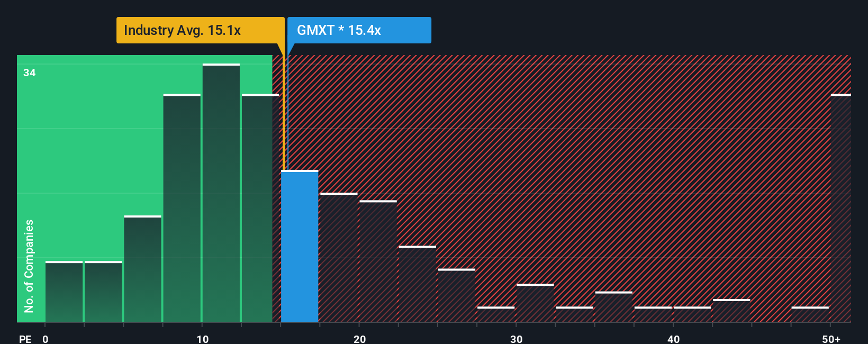The width and height of the screenshot is (868, 344).
Task: Click the first bar starting at PE 0
Action: (x=64, y=292)
